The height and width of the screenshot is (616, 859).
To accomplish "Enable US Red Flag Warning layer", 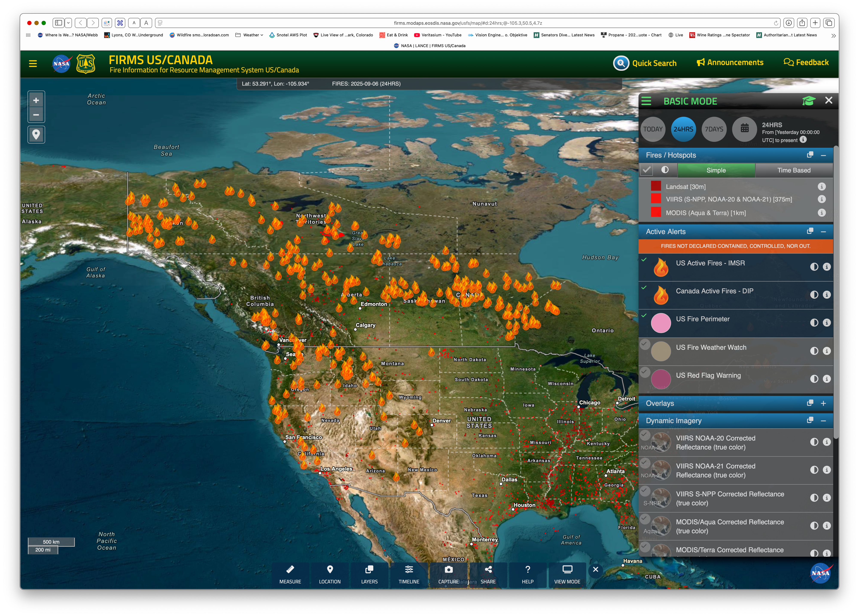I will pyautogui.click(x=645, y=372).
